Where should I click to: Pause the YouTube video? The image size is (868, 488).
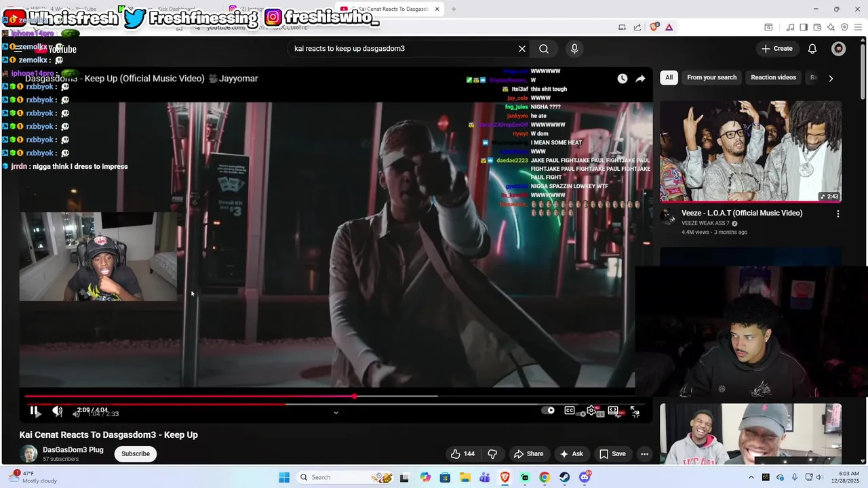35,411
